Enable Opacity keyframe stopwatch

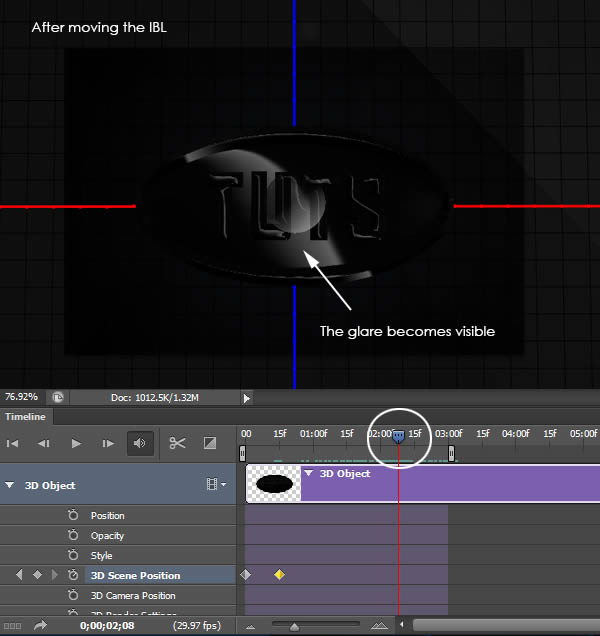[x=73, y=535]
